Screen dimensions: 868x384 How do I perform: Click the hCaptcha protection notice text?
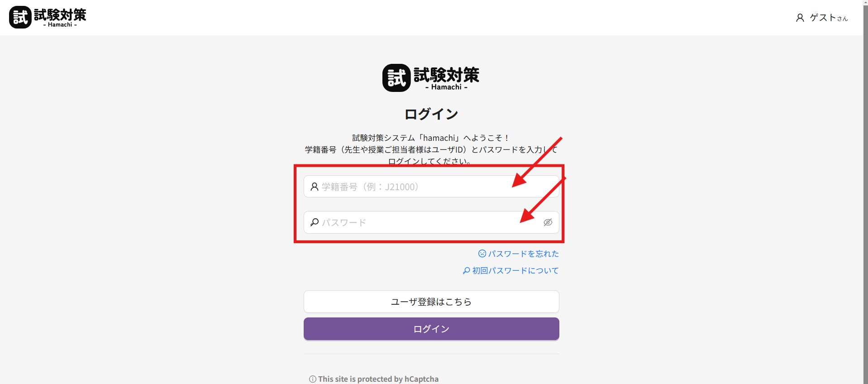[378, 379]
